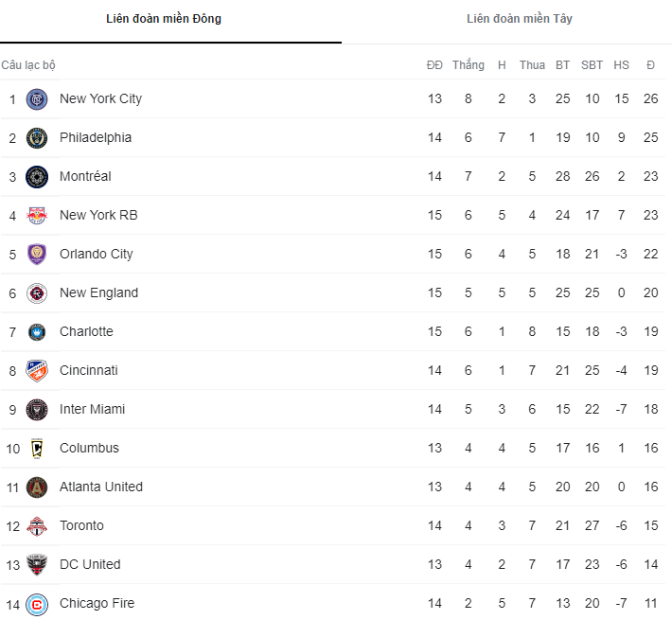This screenshot has width=672, height=620.
Task: Click the Columbus Crew logo
Action: [x=37, y=448]
